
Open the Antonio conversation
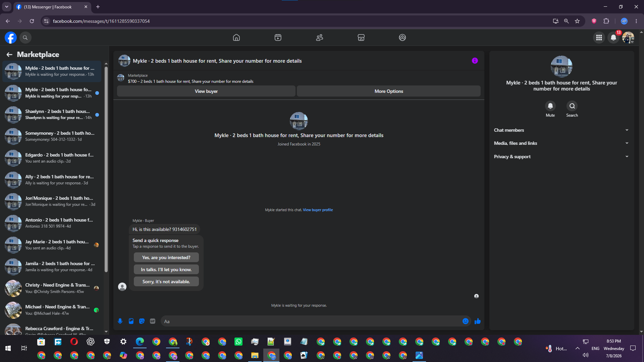52,223
